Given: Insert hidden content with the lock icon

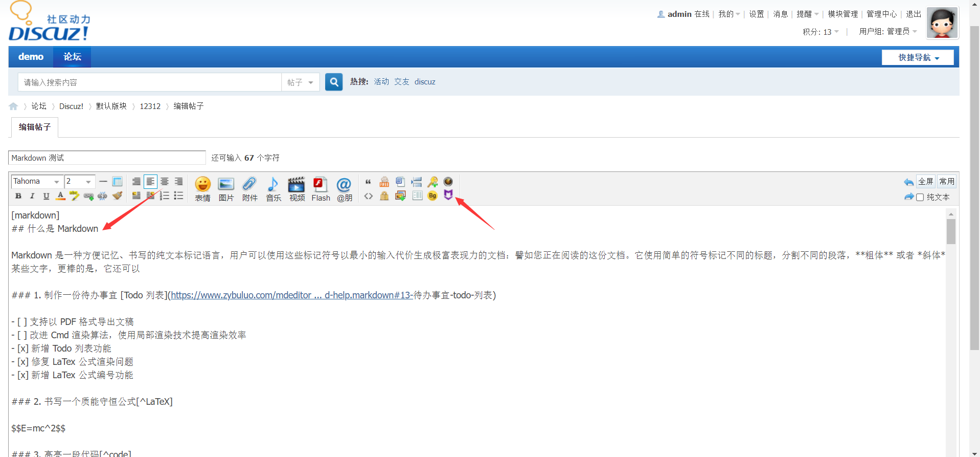Looking at the screenshot, I should [x=384, y=196].
